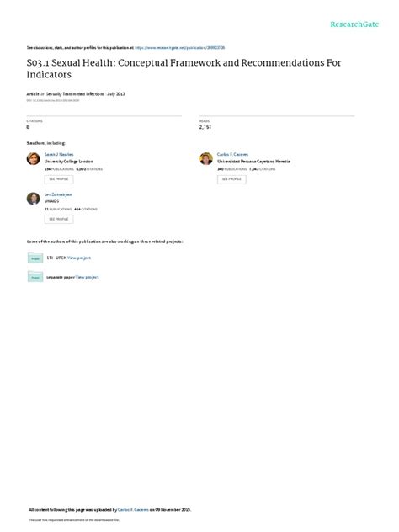Viewport: 399px width, 532px height.
Task: Open the University College London author's name link
Action: [59, 154]
